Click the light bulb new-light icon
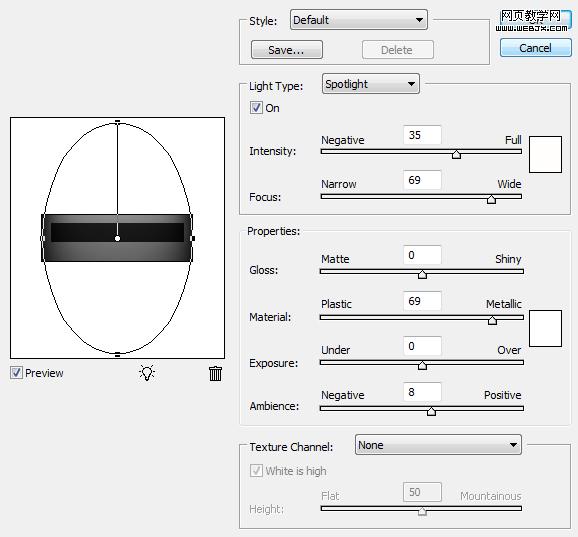This screenshot has height=537, width=578. pos(147,373)
